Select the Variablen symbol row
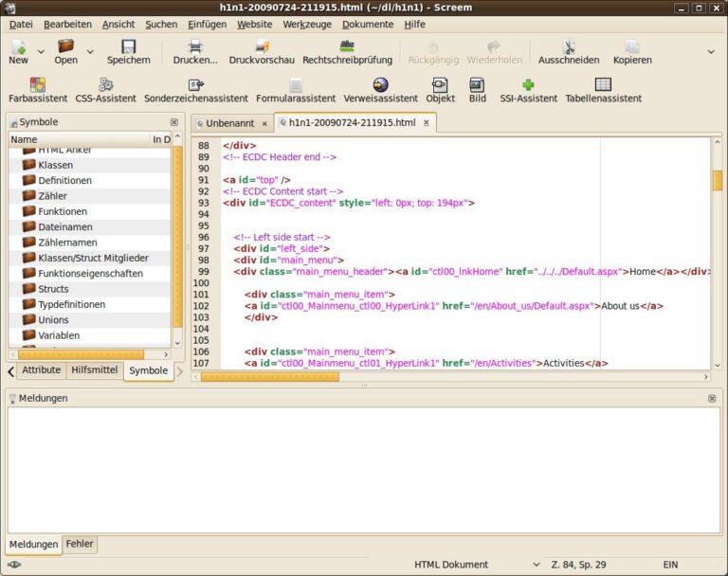 tap(90, 335)
